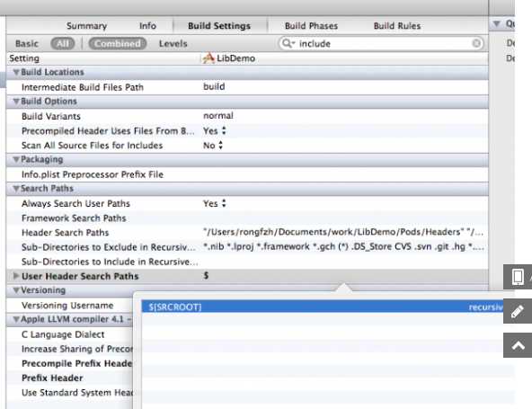Click the $ value of User Header Search Paths
Viewport: 532px width, 409px height.
coord(206,275)
